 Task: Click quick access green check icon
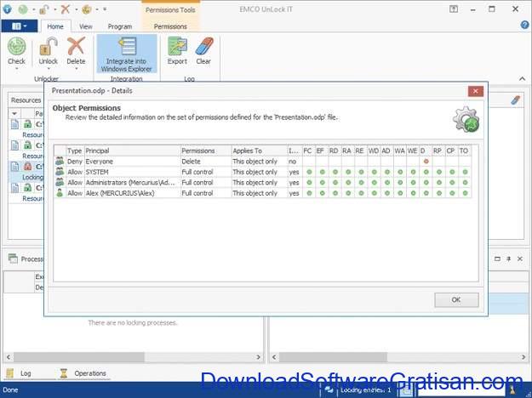point(23,9)
